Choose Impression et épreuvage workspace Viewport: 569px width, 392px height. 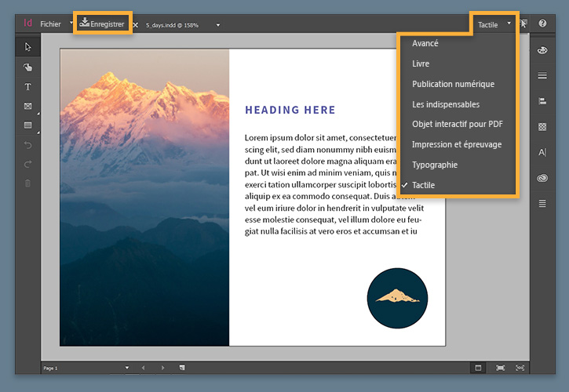pos(458,144)
